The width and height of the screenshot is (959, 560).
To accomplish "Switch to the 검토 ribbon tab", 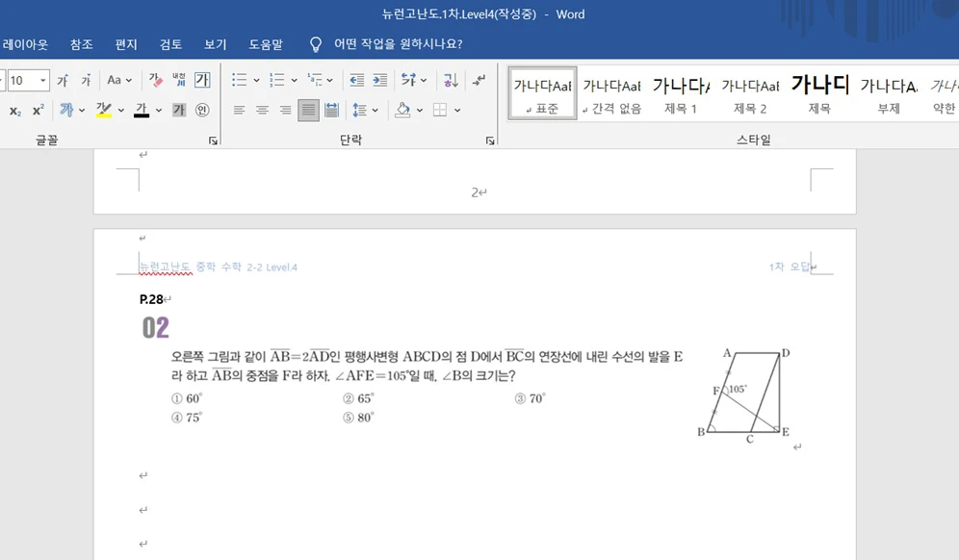I will pyautogui.click(x=170, y=43).
